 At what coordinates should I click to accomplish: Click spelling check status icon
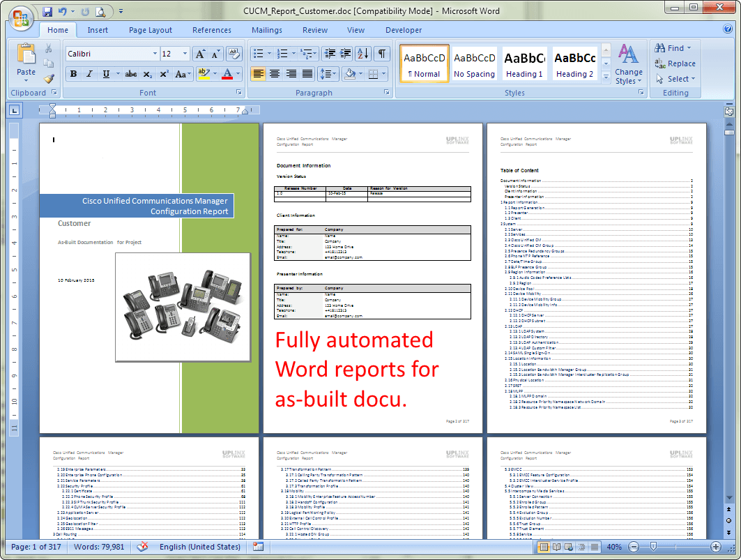coord(142,547)
